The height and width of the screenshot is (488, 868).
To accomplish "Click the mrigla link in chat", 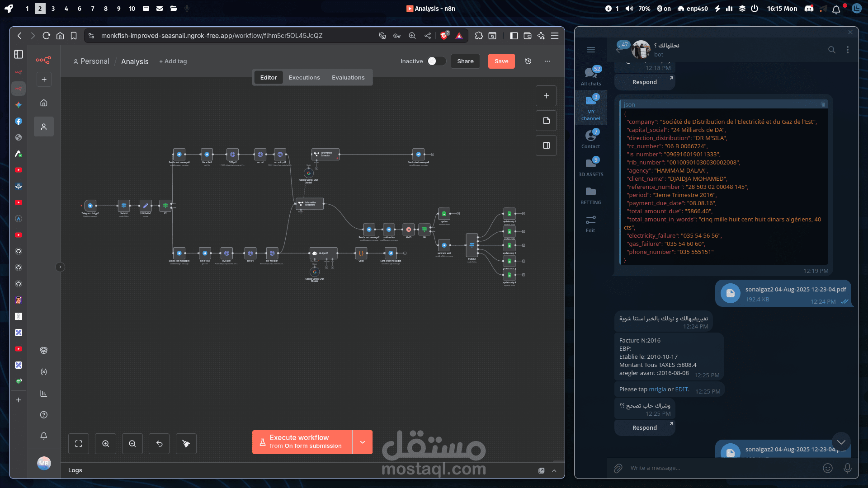I will coord(657,389).
